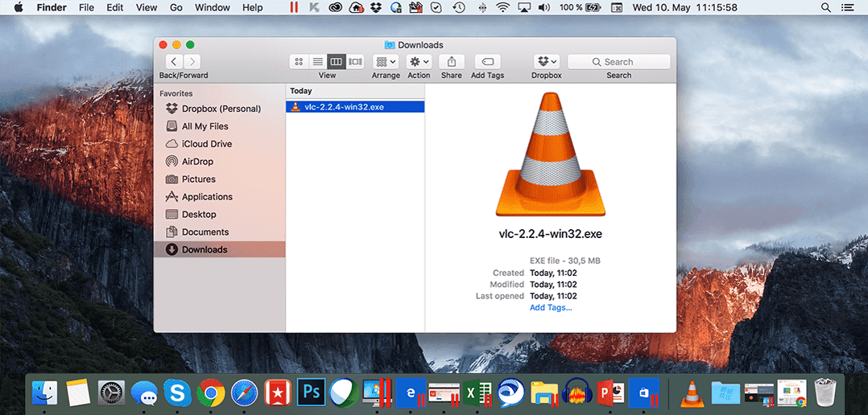Open the Arrange dropdown

(x=386, y=62)
